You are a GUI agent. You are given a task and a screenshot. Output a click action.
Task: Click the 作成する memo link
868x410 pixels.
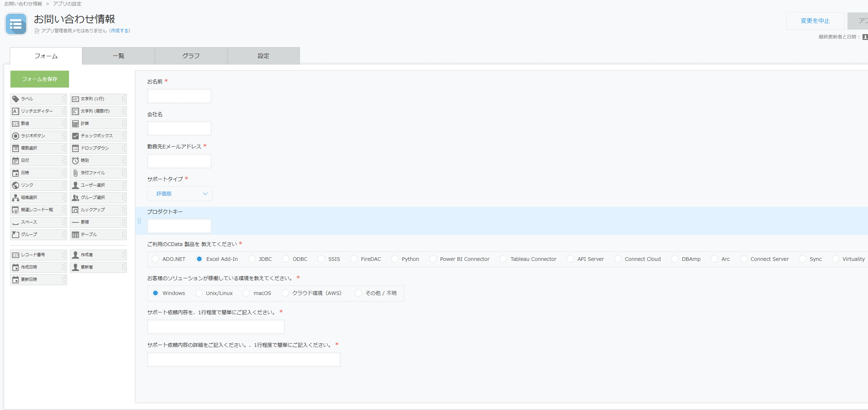tap(120, 31)
